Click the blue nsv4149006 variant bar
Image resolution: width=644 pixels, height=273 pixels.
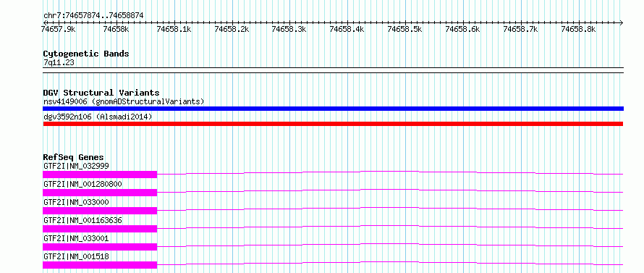333,109
